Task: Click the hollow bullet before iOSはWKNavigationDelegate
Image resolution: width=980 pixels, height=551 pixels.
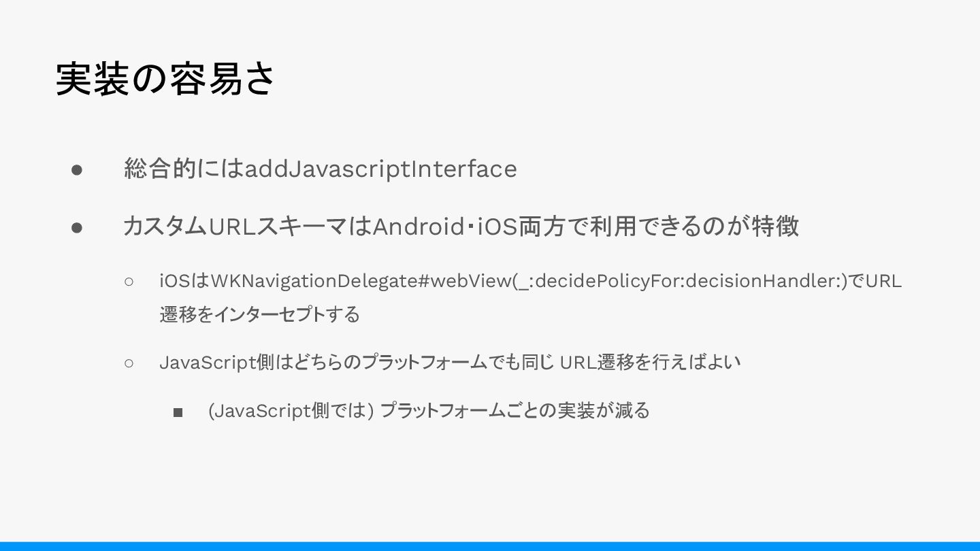Action: tap(129, 281)
